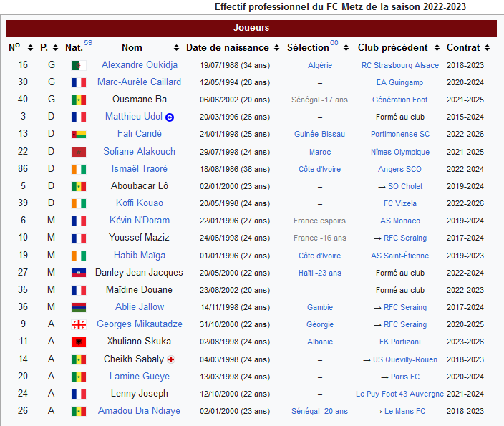Click the Senegal flag beside Aboubacar Lô
504x426 pixels.
pos(79,186)
